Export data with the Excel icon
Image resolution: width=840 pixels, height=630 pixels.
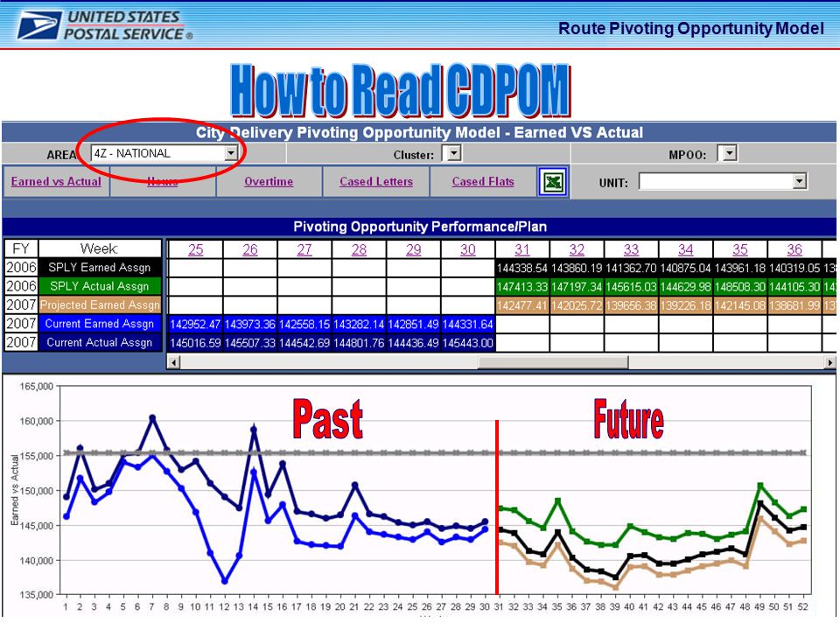(x=553, y=182)
